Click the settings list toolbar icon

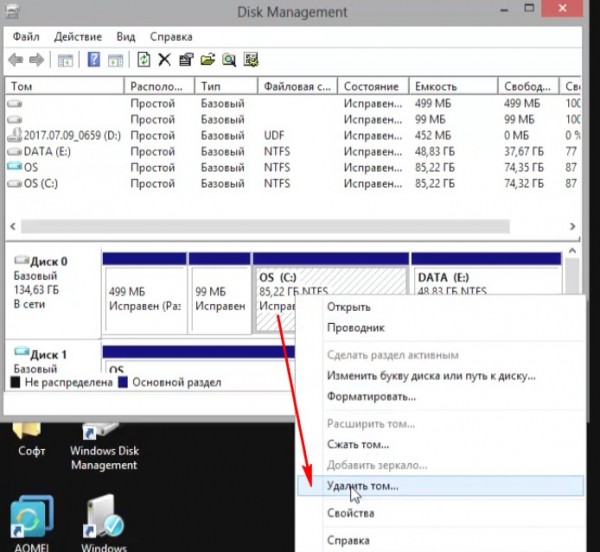pos(251,60)
